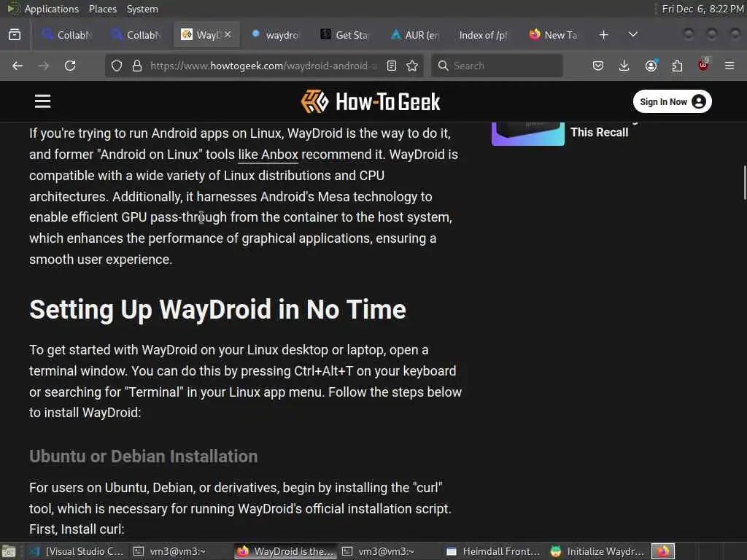Open the Places menu
This screenshot has width=747, height=560.
click(102, 9)
